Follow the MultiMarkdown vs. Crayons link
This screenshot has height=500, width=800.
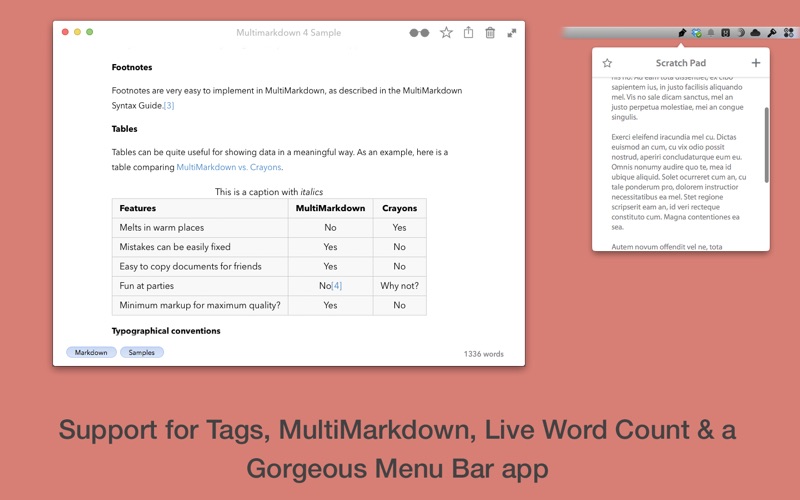(229, 167)
